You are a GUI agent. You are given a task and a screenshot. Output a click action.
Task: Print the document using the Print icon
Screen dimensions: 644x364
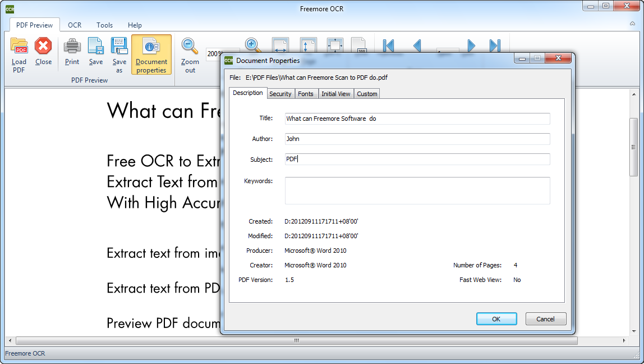(72, 46)
